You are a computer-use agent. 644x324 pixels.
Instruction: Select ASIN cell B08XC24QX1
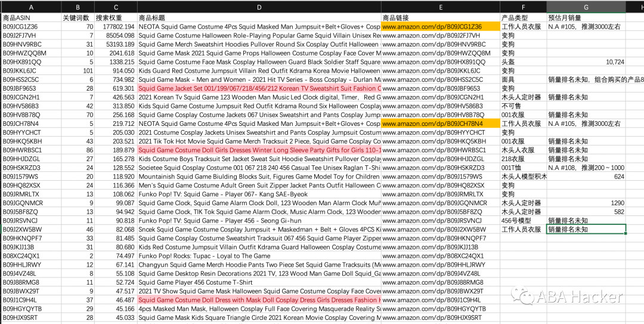(x=31, y=256)
